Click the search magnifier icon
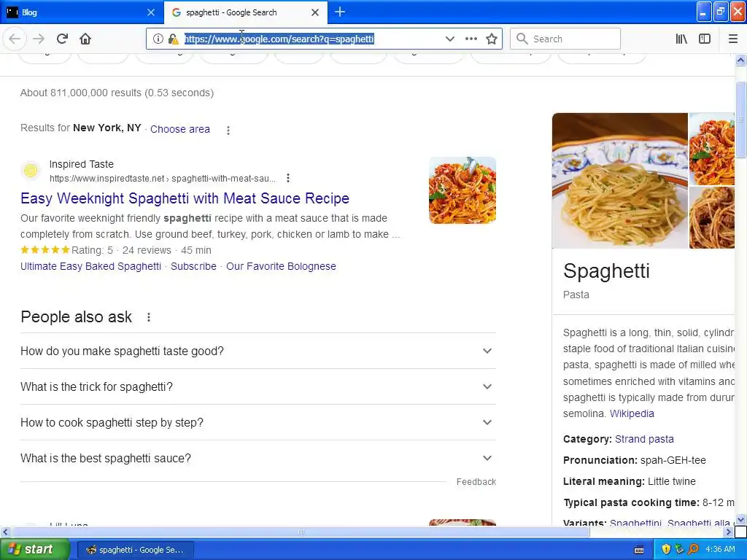The height and width of the screenshot is (560, 747). coord(522,39)
